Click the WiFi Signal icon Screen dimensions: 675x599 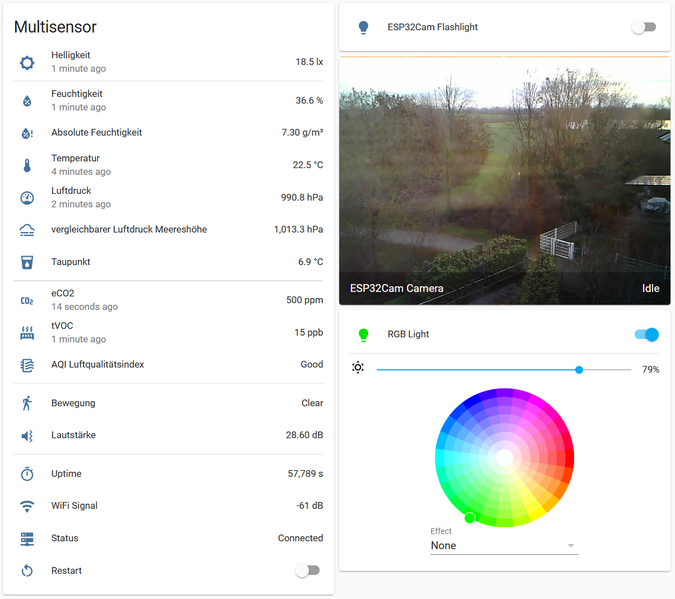27,506
